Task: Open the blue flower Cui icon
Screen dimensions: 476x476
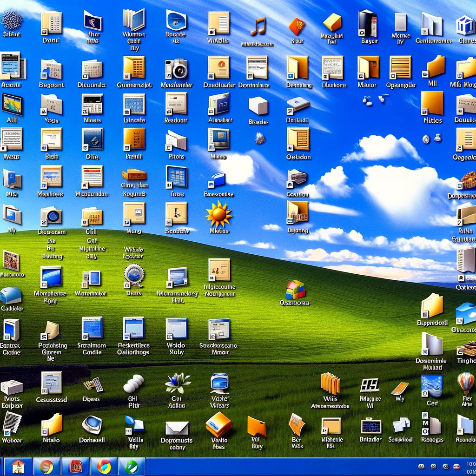Action: (x=177, y=383)
